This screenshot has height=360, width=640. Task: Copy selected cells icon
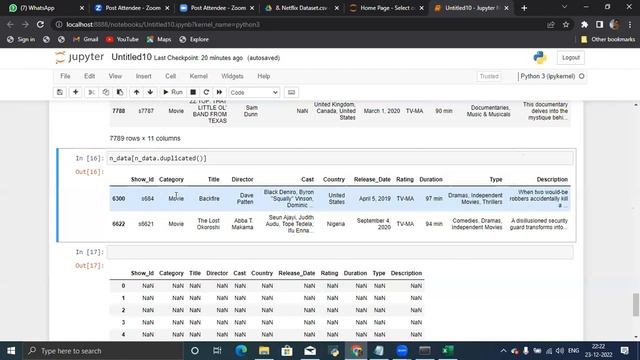pos(106,92)
